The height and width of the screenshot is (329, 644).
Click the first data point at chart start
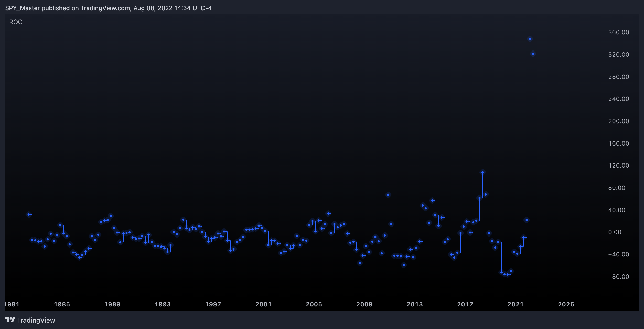29,214
